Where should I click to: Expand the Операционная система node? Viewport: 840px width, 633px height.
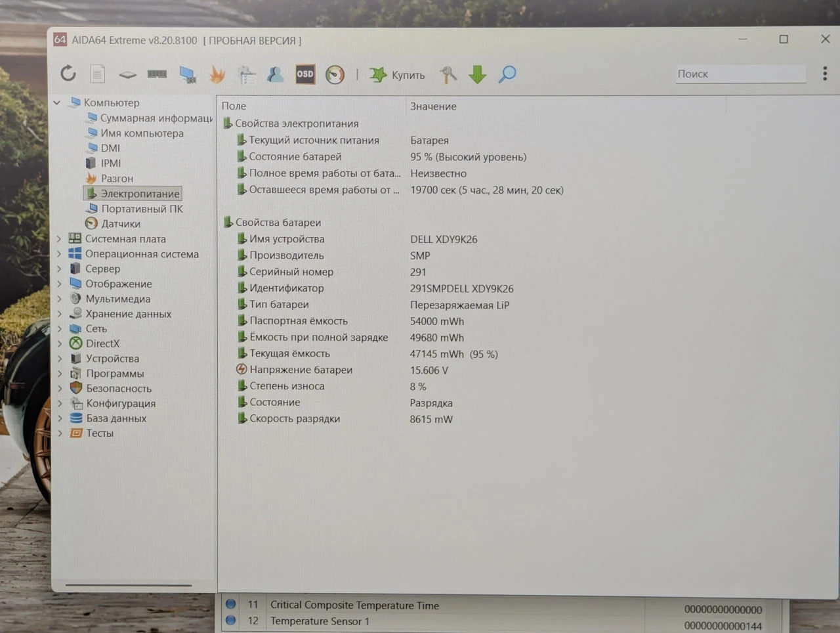[x=59, y=254]
